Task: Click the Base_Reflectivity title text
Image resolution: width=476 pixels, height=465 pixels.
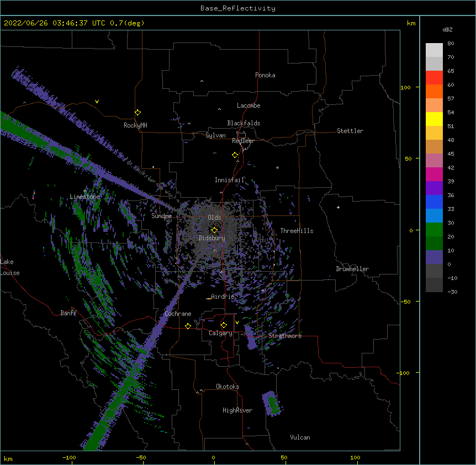Action: tap(238, 8)
